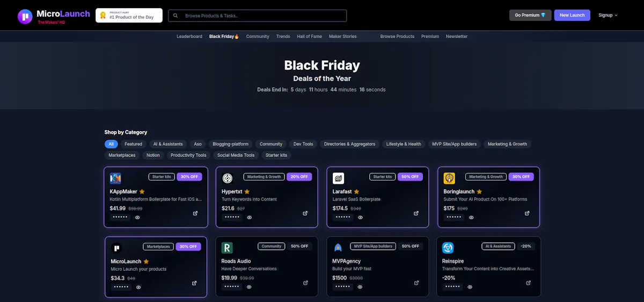Filter by Social Media Tools category

tap(236, 155)
